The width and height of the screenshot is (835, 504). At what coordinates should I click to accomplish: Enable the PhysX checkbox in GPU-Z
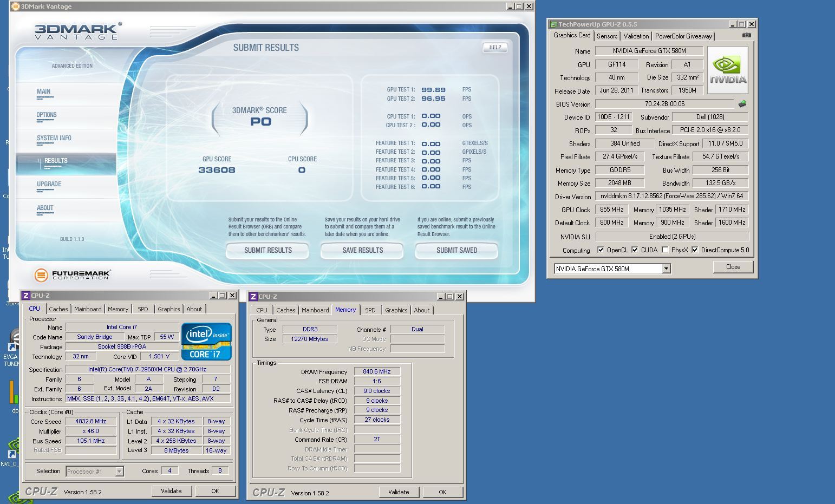(x=665, y=250)
